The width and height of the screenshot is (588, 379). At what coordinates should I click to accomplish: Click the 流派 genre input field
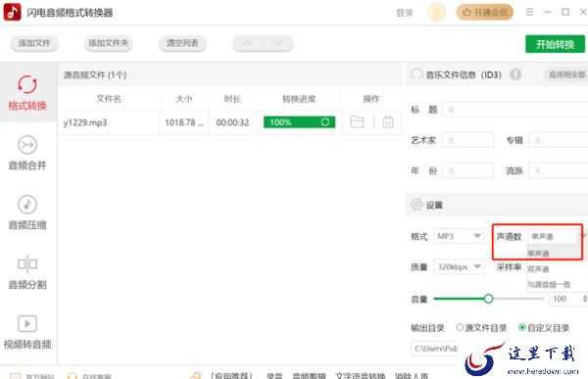coord(558,171)
